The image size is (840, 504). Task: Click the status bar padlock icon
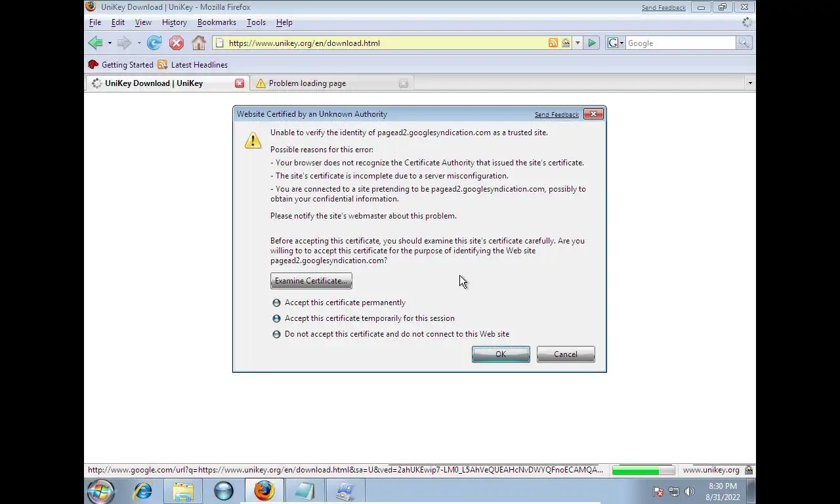click(x=749, y=470)
